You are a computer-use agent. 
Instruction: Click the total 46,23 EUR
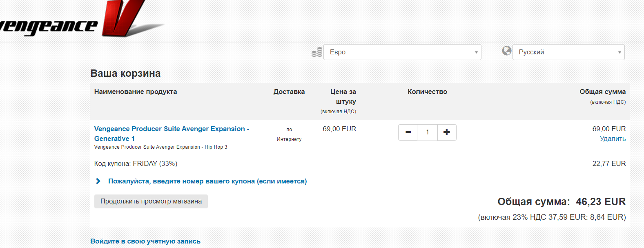[601, 202]
